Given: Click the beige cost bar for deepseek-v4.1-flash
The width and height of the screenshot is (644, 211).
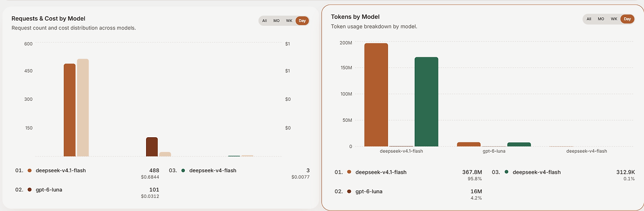Looking at the screenshot, I should tap(83, 108).
